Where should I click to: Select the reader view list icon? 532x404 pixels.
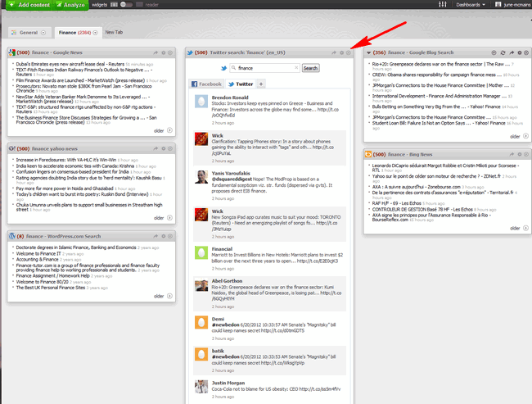139,4
